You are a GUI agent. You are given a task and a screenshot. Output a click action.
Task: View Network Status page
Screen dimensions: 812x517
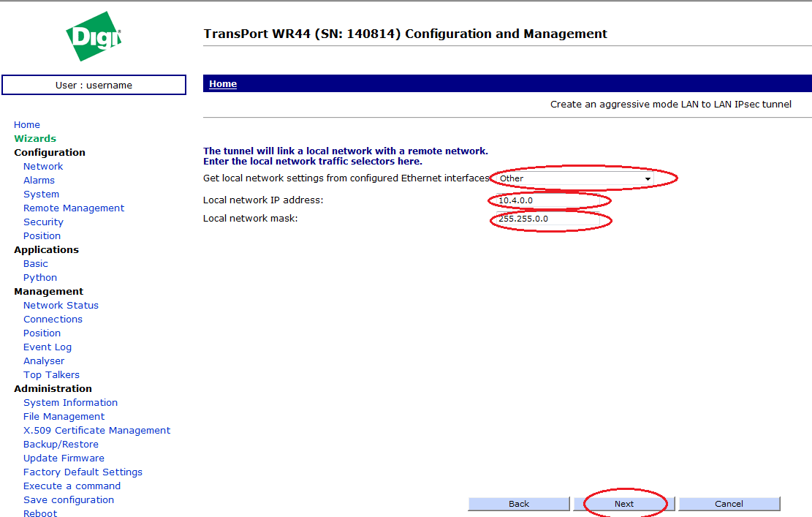[61, 305]
